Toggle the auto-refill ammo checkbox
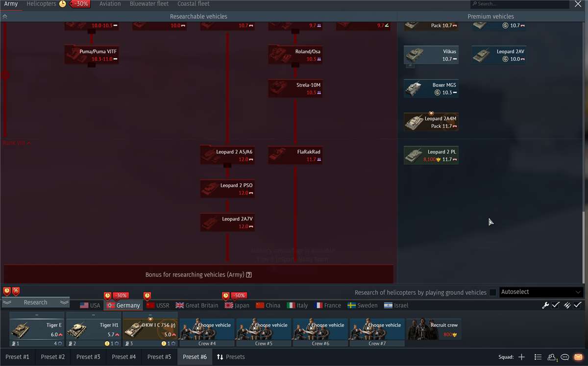Screen dimensions: 588x366 (578, 305)
